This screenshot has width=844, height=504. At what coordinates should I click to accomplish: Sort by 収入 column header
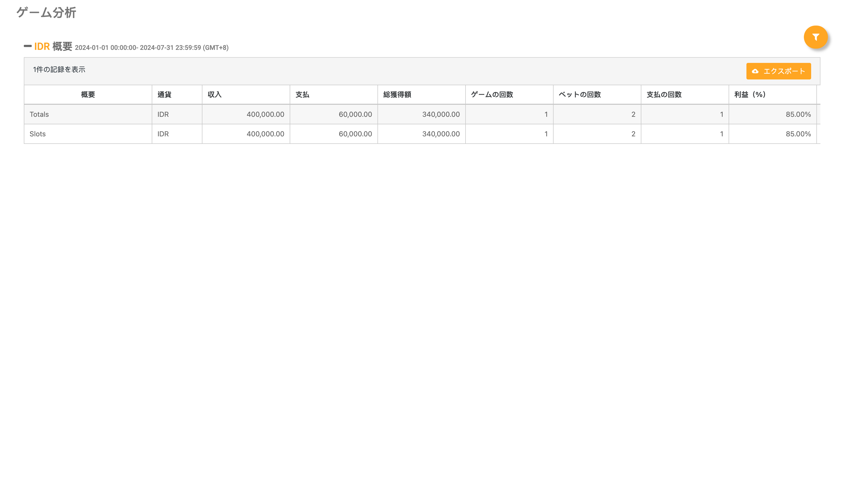point(214,94)
